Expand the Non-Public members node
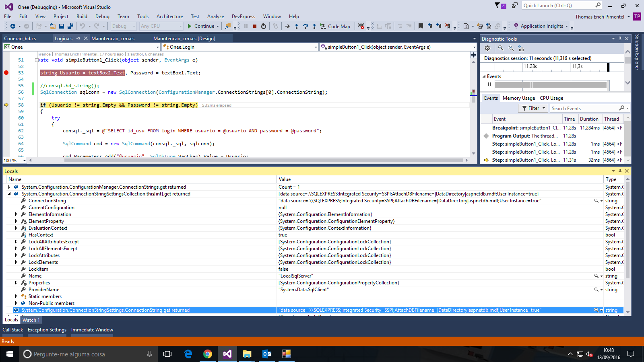644x362 pixels. point(16,303)
